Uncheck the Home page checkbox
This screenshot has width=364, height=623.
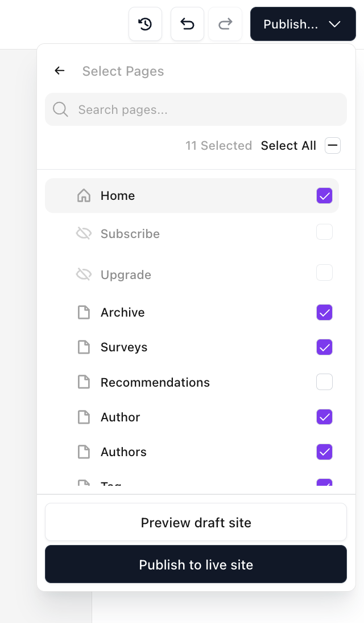click(x=324, y=196)
